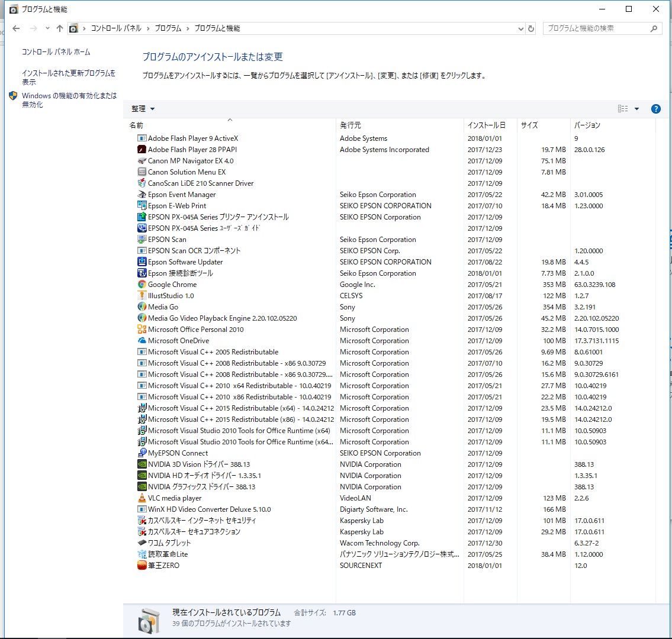Click the Microsoft Office Personal 2010 icon
The height and width of the screenshot is (639, 672).
(142, 330)
